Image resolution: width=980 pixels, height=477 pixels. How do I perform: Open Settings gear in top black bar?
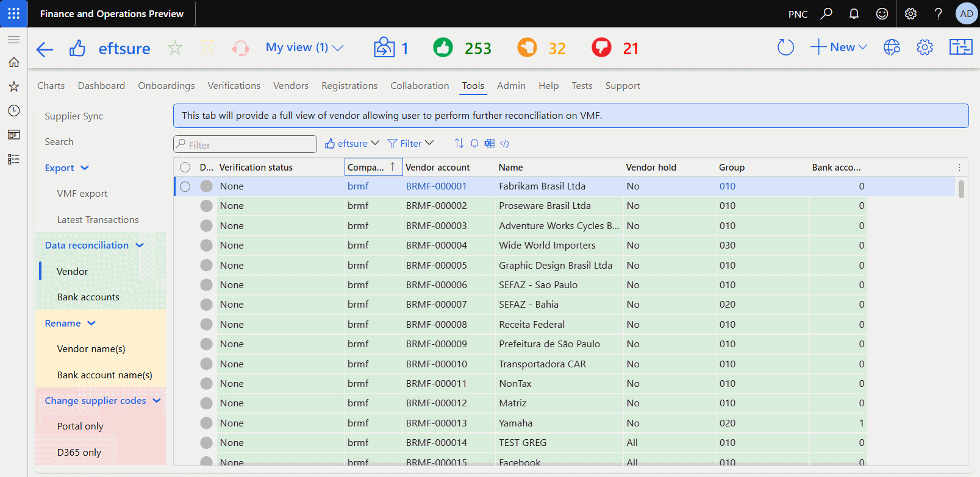point(910,13)
